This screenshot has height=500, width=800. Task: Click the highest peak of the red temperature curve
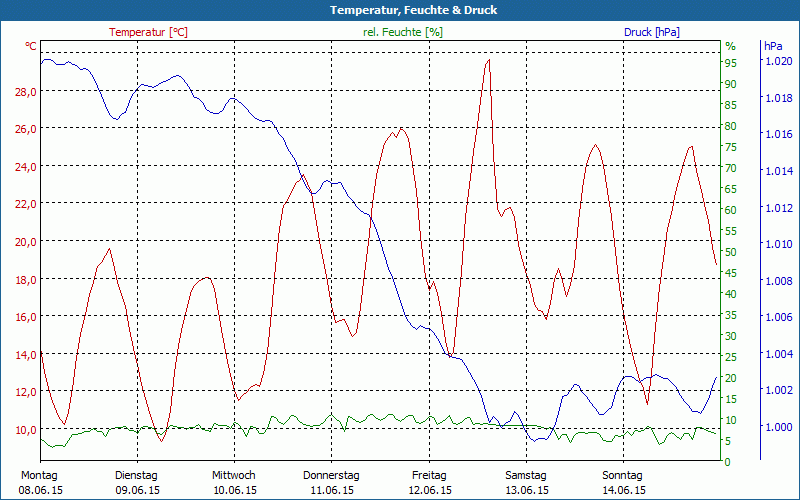488,60
